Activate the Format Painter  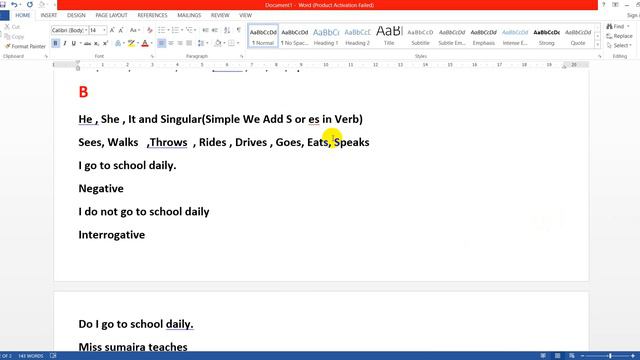(x=25, y=46)
